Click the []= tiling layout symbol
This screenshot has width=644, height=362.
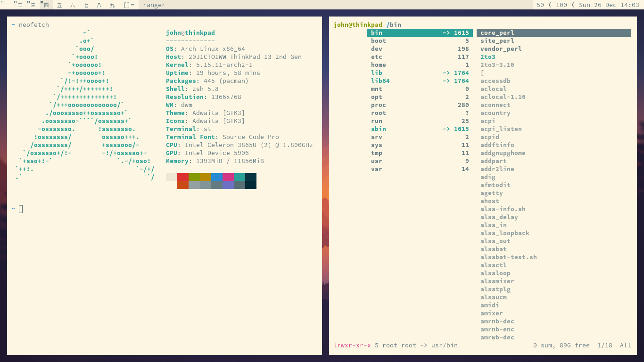pos(129,5)
